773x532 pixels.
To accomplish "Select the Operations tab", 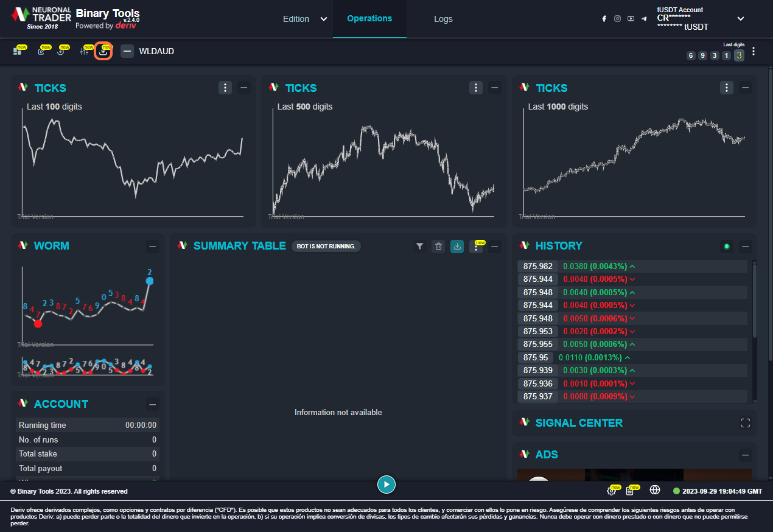I will coord(369,19).
